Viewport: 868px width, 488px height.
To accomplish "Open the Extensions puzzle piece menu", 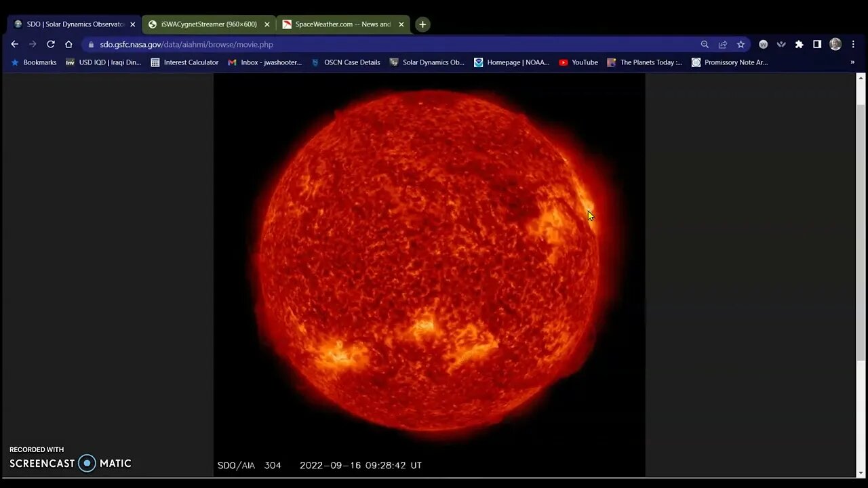I will pos(800,44).
